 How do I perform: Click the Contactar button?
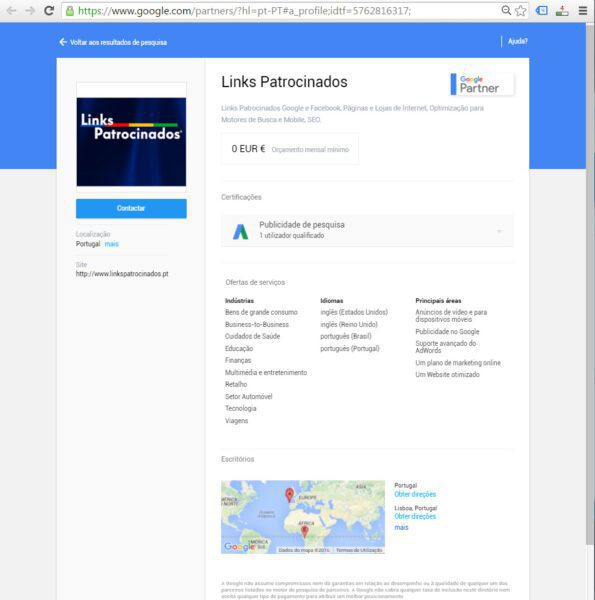(x=131, y=208)
